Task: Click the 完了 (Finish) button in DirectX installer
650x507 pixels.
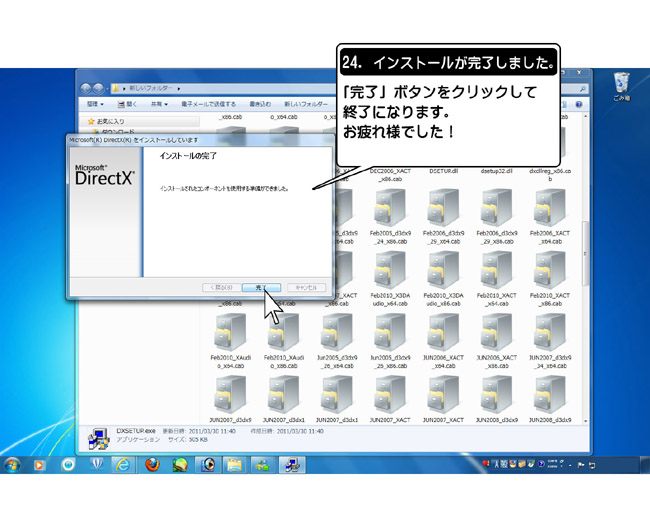Action: point(261,287)
